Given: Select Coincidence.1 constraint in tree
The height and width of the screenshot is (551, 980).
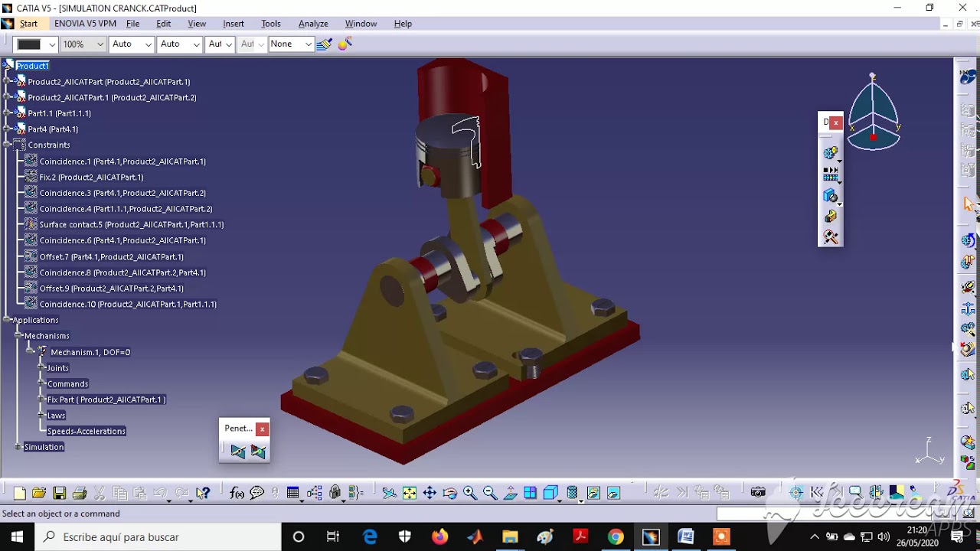Looking at the screenshot, I should click(x=122, y=161).
